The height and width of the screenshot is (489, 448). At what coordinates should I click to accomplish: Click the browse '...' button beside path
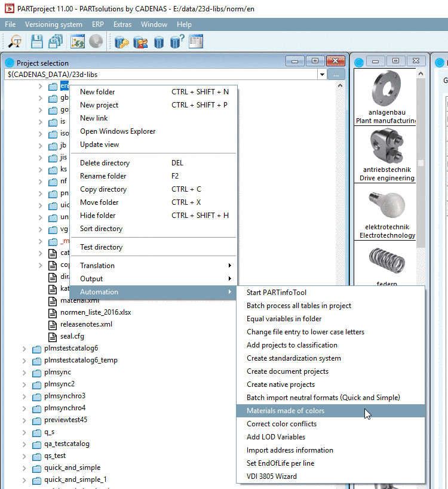[336, 75]
